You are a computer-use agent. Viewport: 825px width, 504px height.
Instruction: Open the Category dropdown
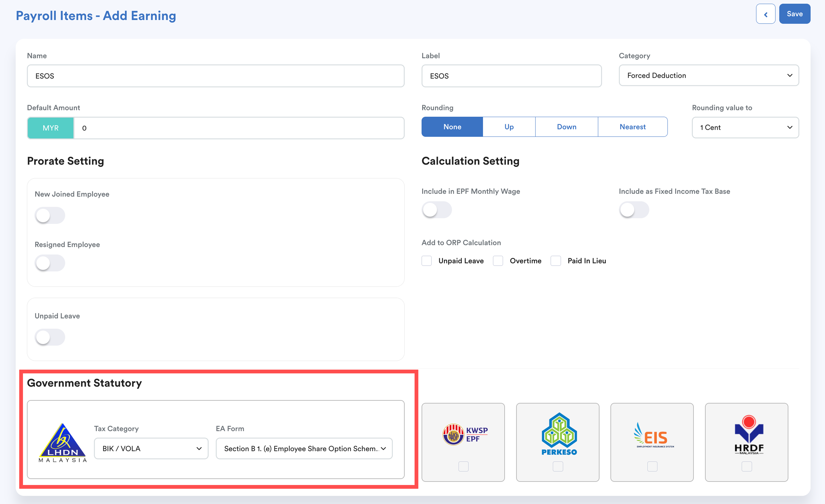coord(708,76)
